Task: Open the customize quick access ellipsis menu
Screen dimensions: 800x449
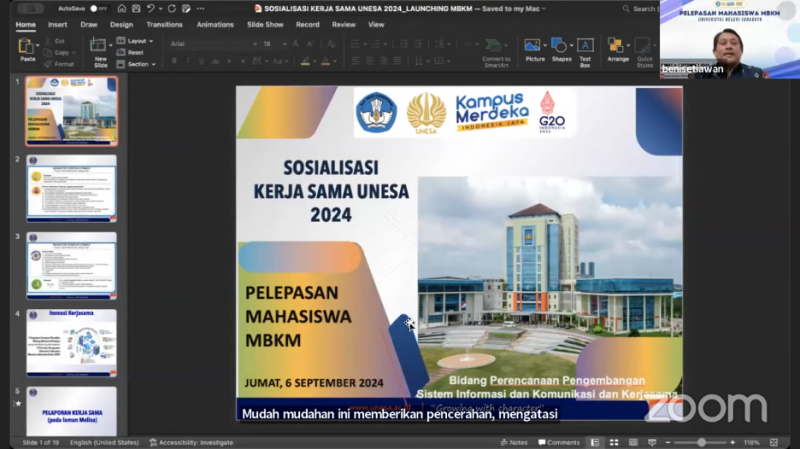Action: [x=201, y=9]
